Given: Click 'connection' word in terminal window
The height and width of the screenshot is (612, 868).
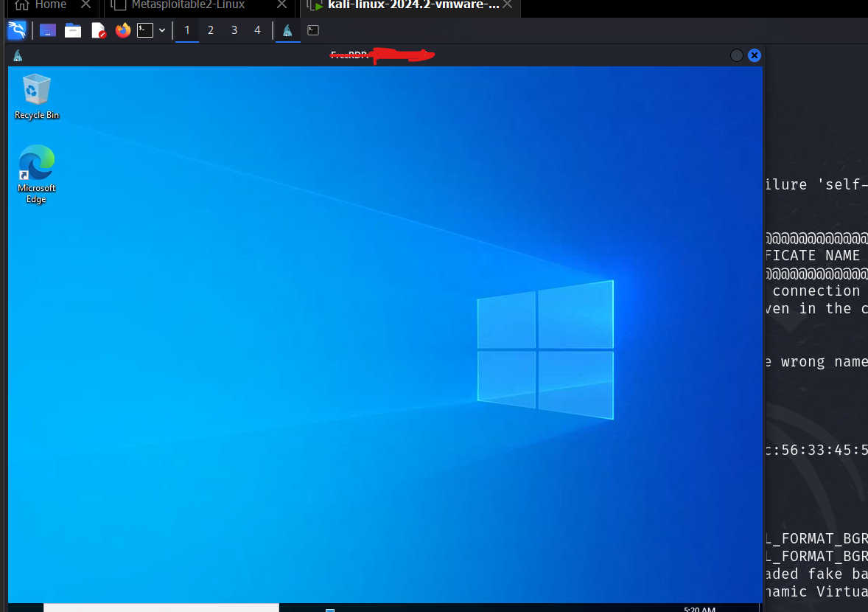Looking at the screenshot, I should 816,291.
